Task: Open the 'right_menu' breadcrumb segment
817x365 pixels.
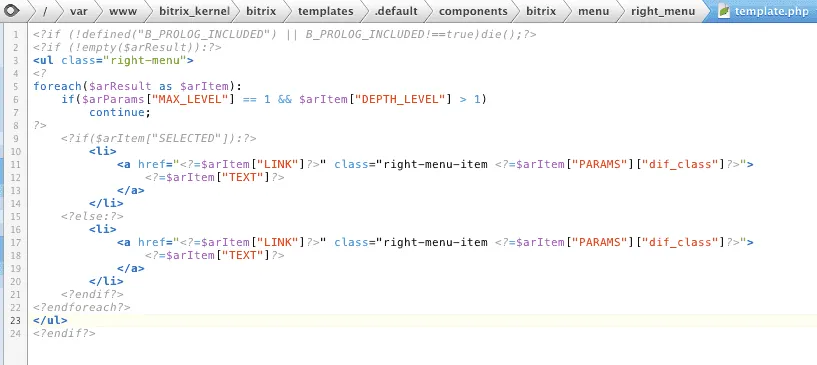Action: pos(663,11)
